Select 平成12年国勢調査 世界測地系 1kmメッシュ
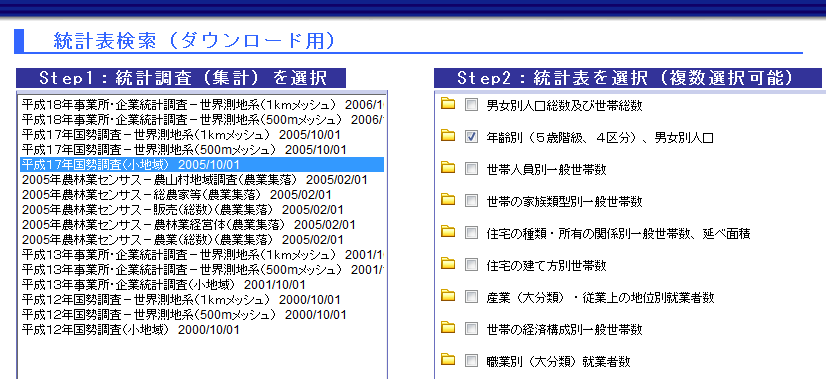Viewport: 826px width, 379px height. pyautogui.click(x=202, y=300)
